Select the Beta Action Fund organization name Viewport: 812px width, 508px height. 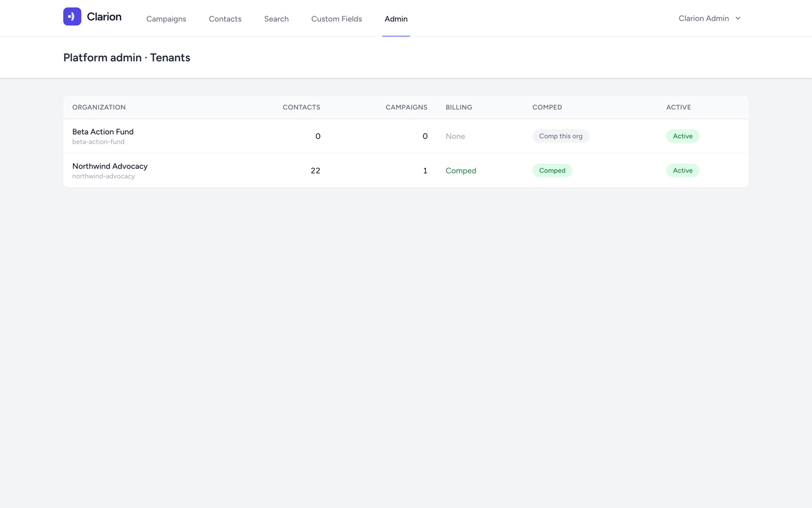pyautogui.click(x=103, y=132)
